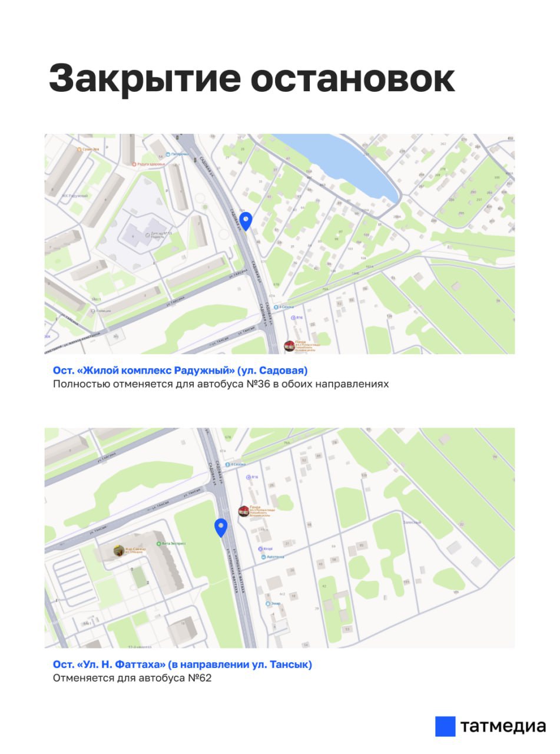Open the Жар-Свежар restaurant marker

[x=119, y=550]
